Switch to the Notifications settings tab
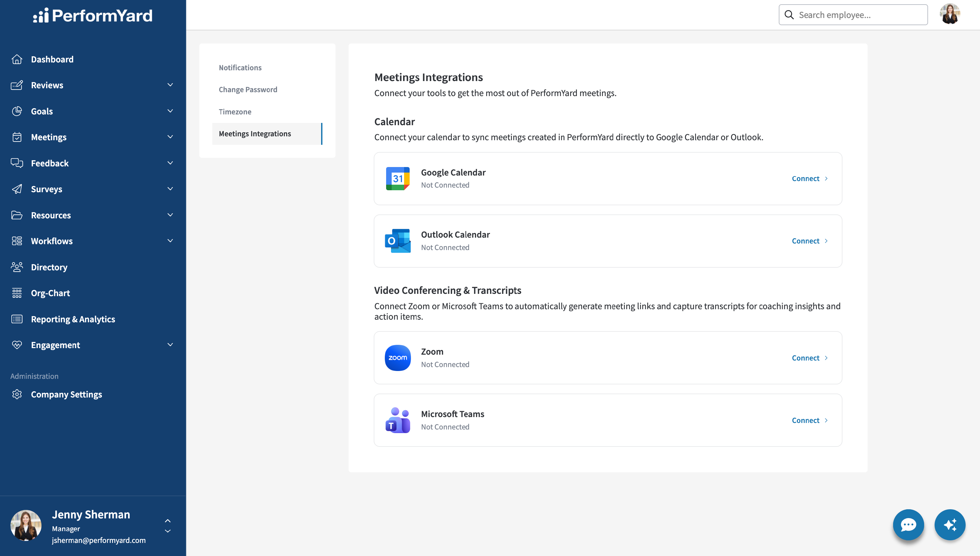The width and height of the screenshot is (980, 556). point(240,68)
